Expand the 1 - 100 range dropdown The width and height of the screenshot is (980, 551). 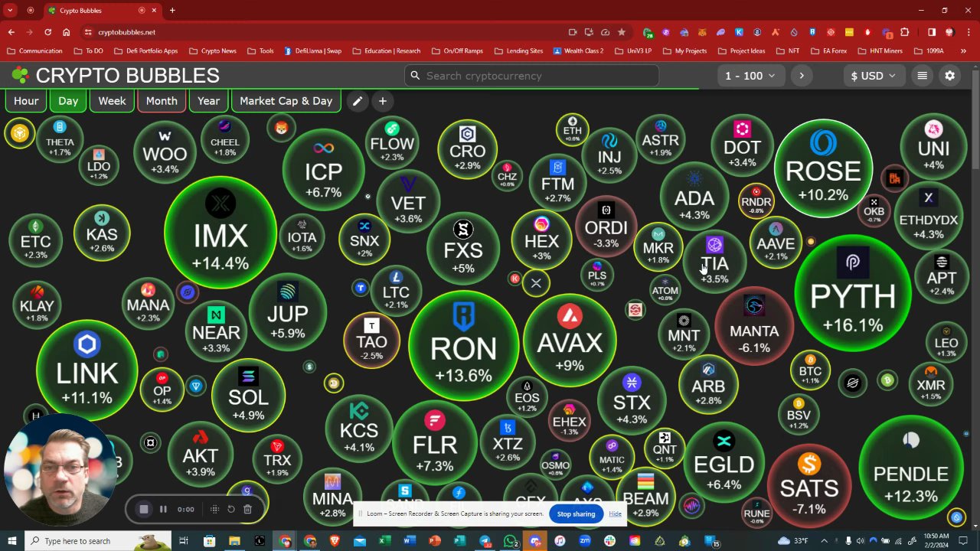[x=750, y=76]
